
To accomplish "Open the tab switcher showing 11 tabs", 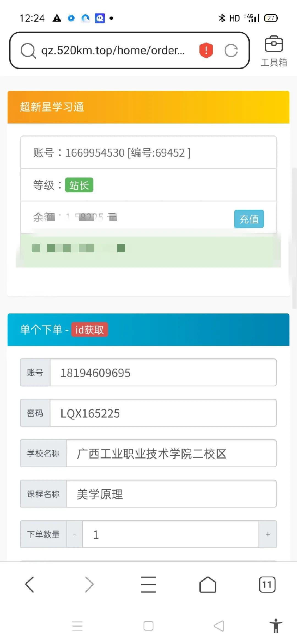I will coord(267,584).
